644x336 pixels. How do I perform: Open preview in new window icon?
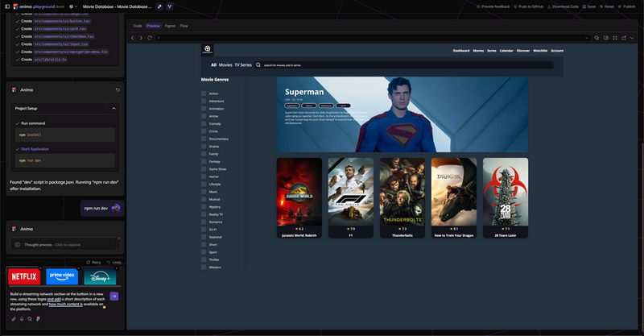coord(624,38)
